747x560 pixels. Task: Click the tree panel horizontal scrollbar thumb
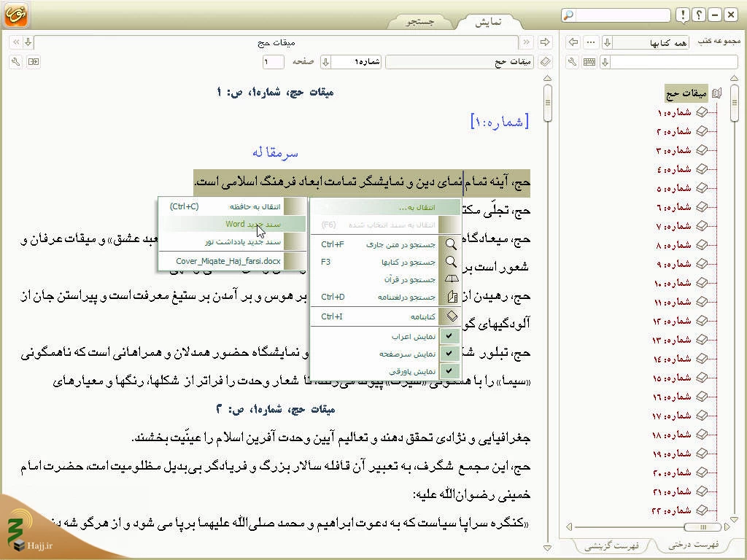(x=703, y=526)
